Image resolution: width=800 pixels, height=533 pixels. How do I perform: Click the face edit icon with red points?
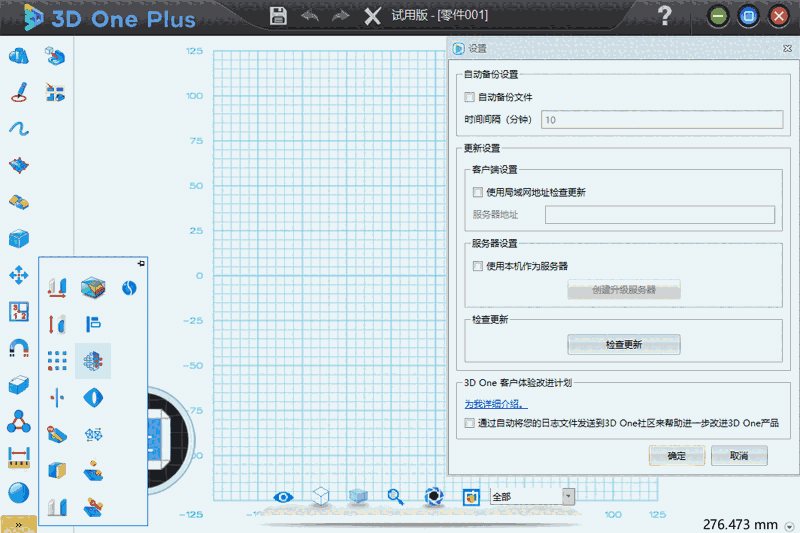tap(19, 165)
